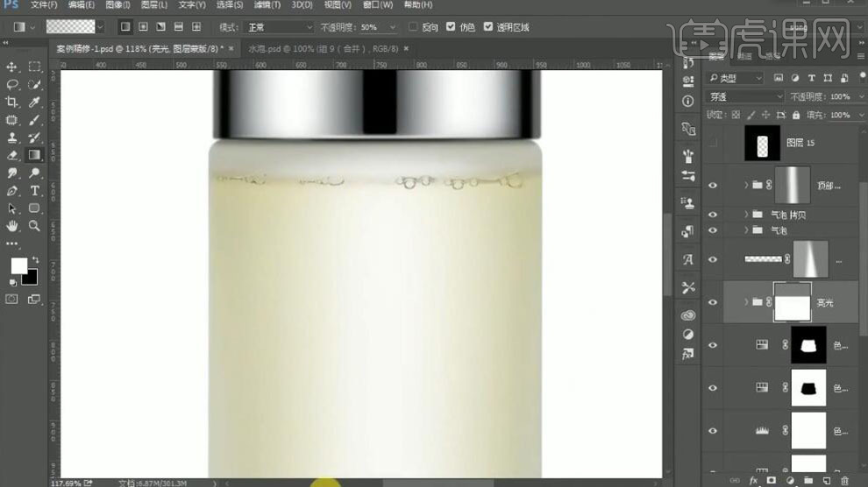Select the Horizontal Type tool

click(34, 191)
